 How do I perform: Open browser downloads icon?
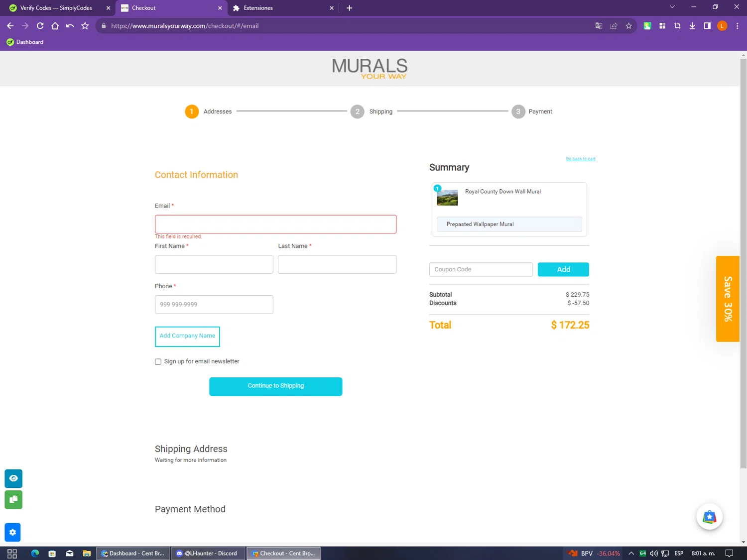point(692,26)
